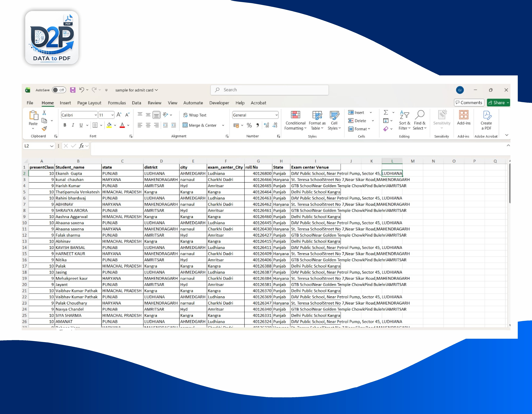Viewport: 532px width, 414px height.
Task: Click the Search box in title bar
Action: pyautogui.click(x=269, y=90)
